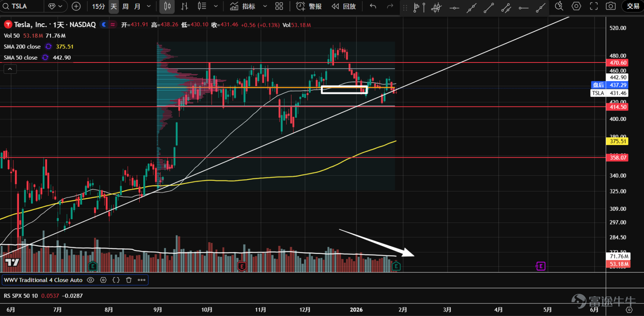Click the 375.51 yellow SMA price label
This screenshot has width=644, height=316.
pyautogui.click(x=617, y=141)
